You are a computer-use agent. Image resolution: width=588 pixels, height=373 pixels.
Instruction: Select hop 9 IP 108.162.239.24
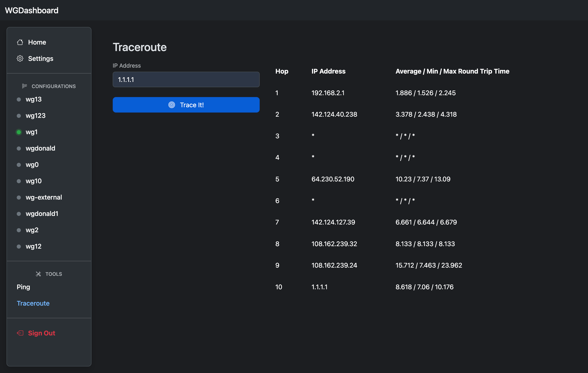click(x=334, y=265)
